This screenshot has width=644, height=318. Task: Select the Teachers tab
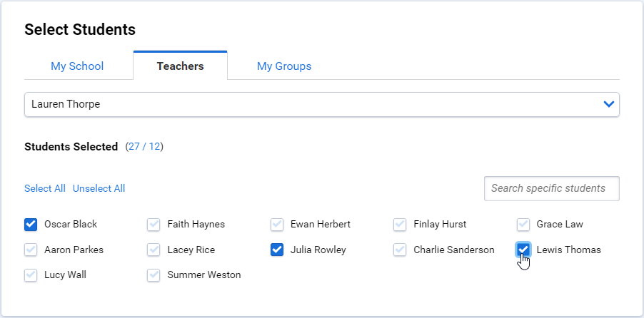click(x=181, y=66)
